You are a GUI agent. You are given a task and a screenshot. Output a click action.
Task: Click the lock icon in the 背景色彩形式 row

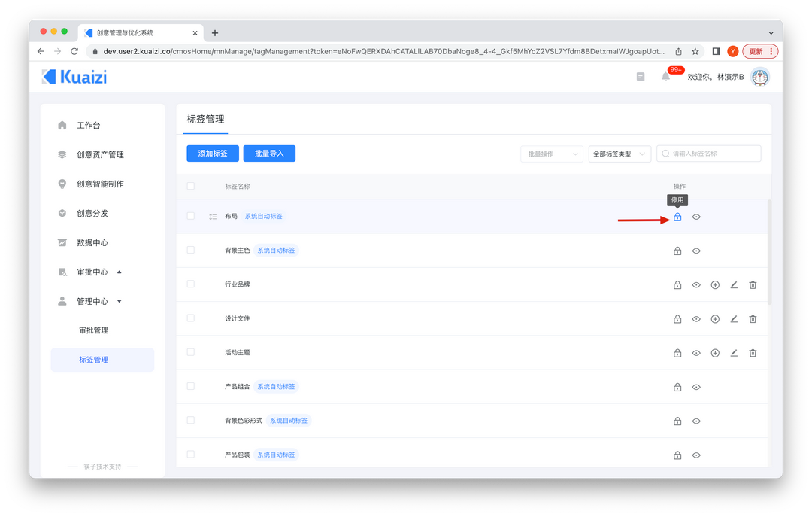677,421
